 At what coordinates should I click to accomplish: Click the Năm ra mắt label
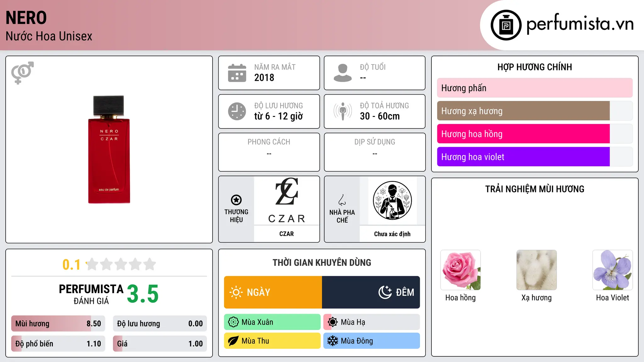coord(275,67)
